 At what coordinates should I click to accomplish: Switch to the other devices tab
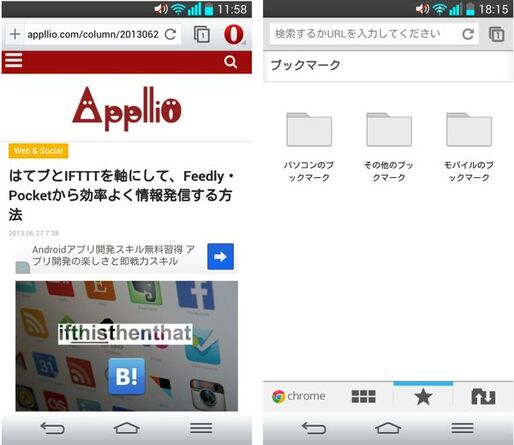point(483,397)
